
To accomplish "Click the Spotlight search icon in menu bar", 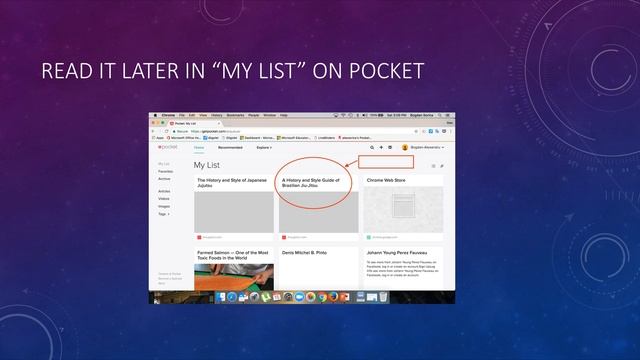I will [440, 116].
